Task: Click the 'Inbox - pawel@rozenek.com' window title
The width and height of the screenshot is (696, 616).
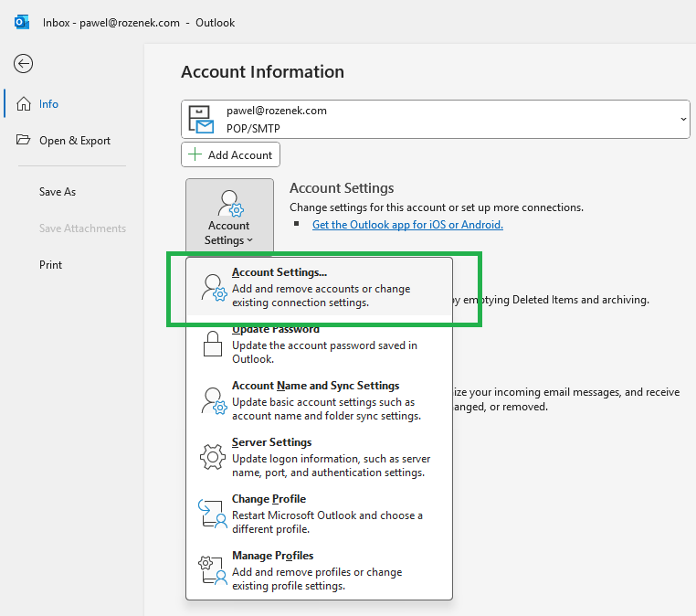Action: [x=111, y=23]
